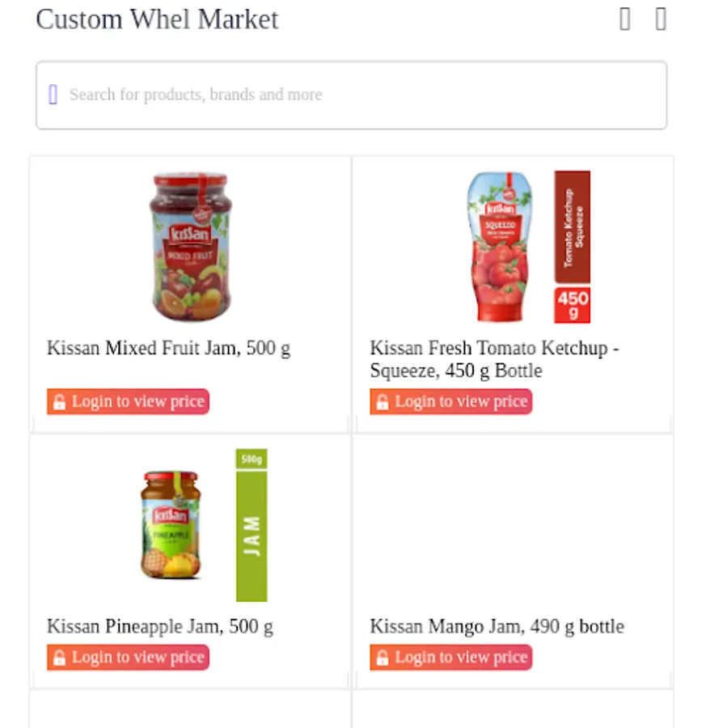
Task: Click the lock icon on Mixed Fruit Jam price button
Action: 59,401
